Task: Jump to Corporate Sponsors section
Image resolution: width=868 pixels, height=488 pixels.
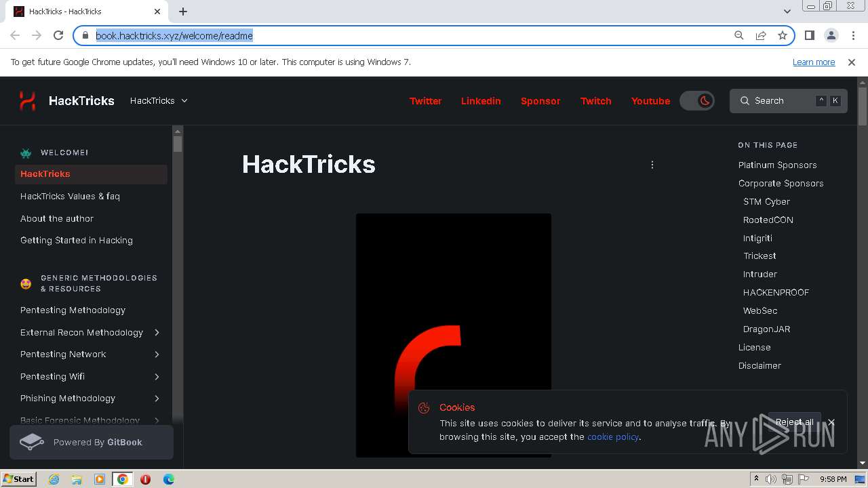Action: (x=781, y=183)
